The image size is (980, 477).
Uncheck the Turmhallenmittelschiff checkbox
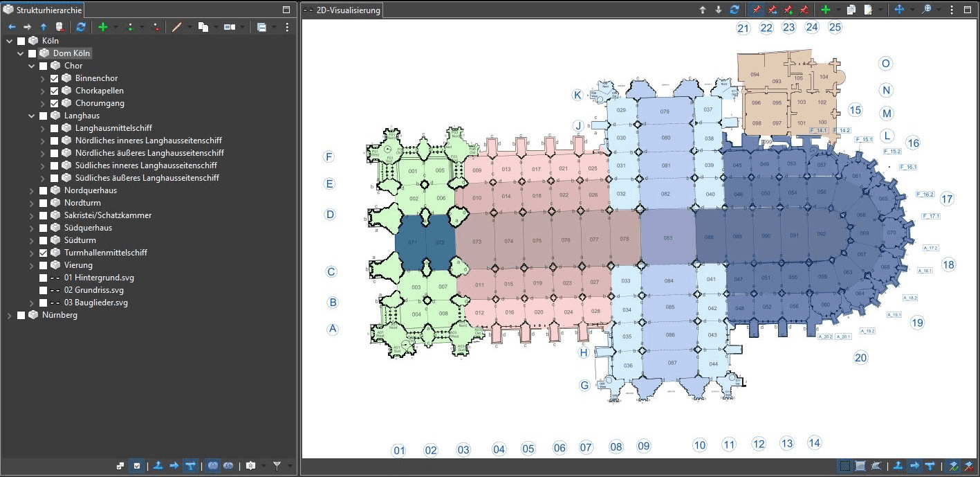pos(44,253)
